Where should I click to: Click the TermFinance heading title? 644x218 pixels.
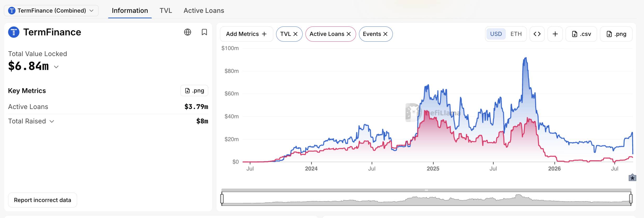point(52,32)
